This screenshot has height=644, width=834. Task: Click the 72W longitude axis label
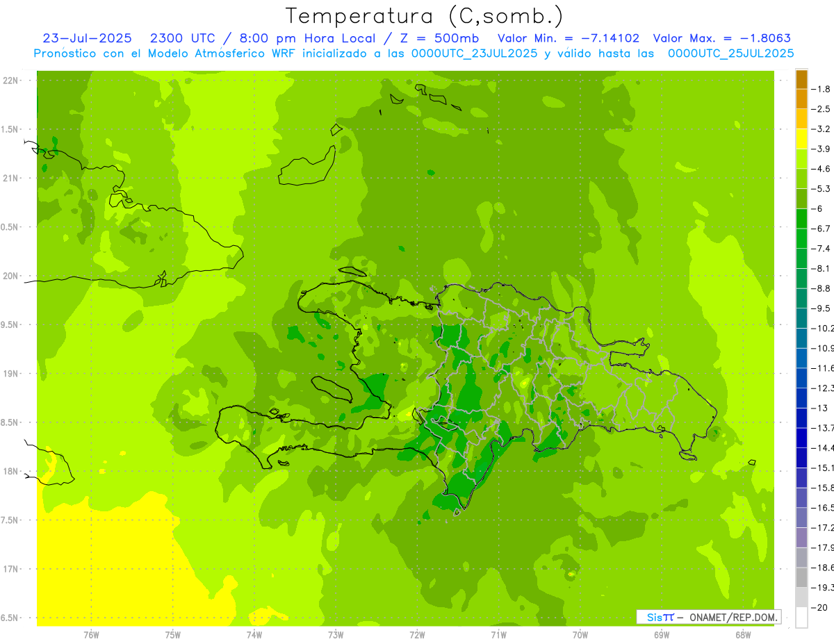[417, 635]
